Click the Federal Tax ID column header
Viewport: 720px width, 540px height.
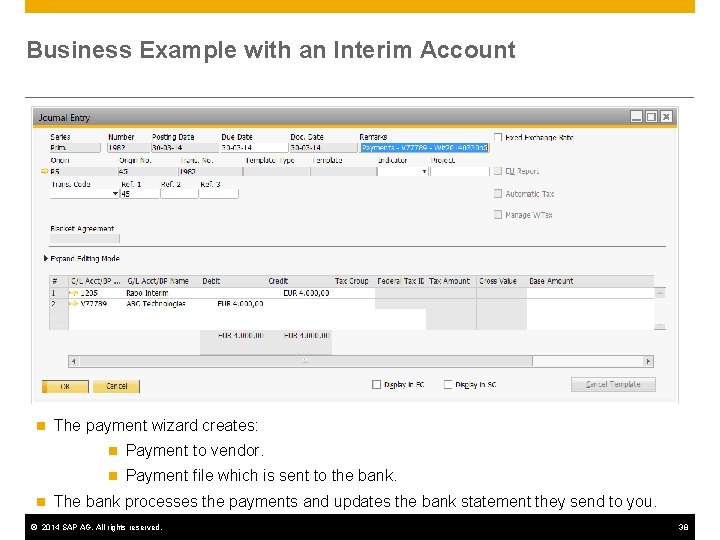pos(400,281)
